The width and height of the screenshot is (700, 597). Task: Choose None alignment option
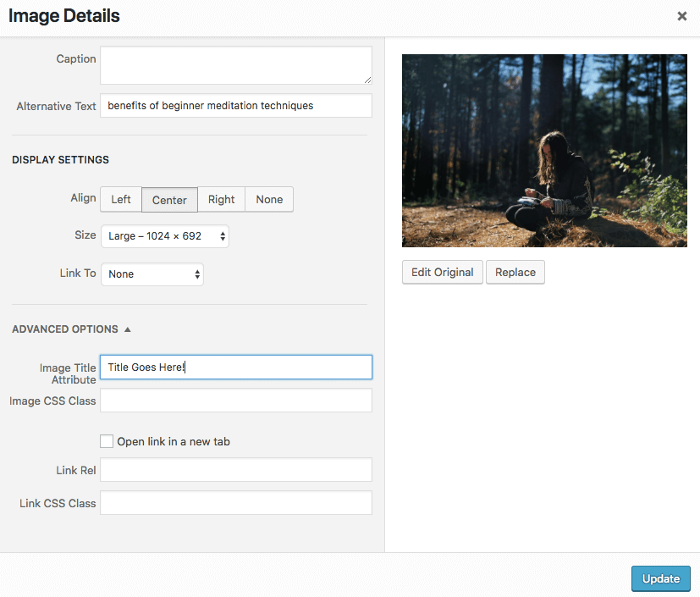[269, 200]
